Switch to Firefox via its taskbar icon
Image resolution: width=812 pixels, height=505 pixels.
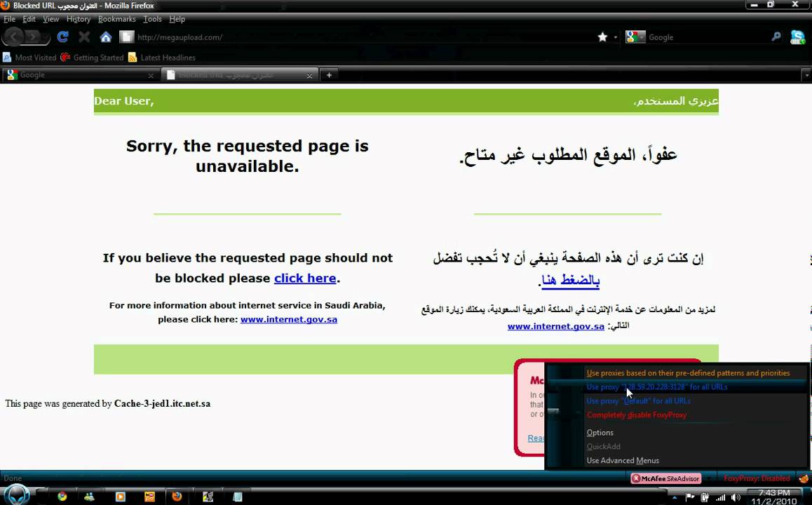click(177, 497)
